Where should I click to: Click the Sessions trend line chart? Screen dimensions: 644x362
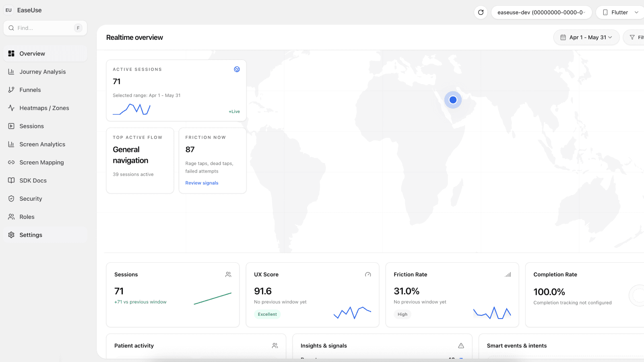pyautogui.click(x=213, y=298)
